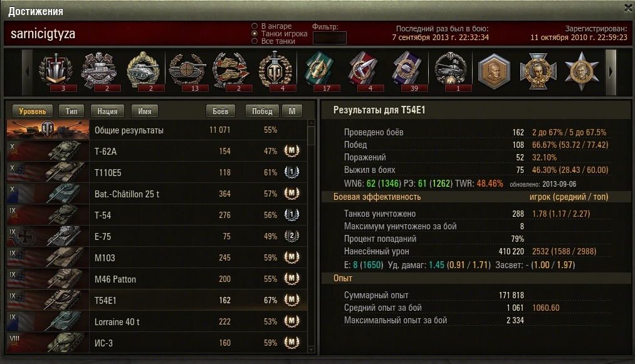Show previous medals with left arrow
This screenshot has width=635, height=364.
tap(27, 72)
